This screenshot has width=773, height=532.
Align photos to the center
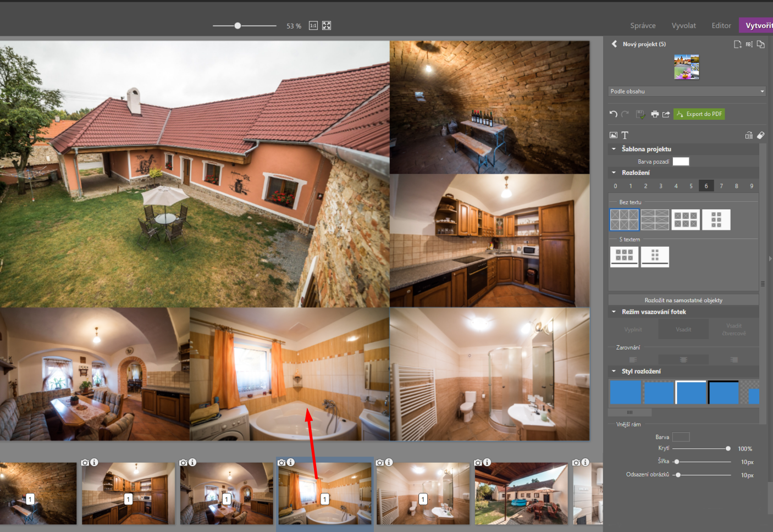click(x=683, y=359)
